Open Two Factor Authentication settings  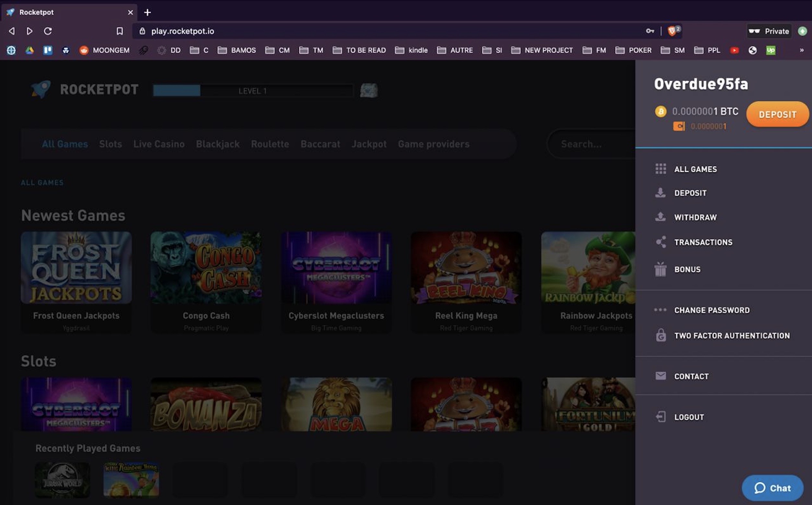tap(731, 335)
